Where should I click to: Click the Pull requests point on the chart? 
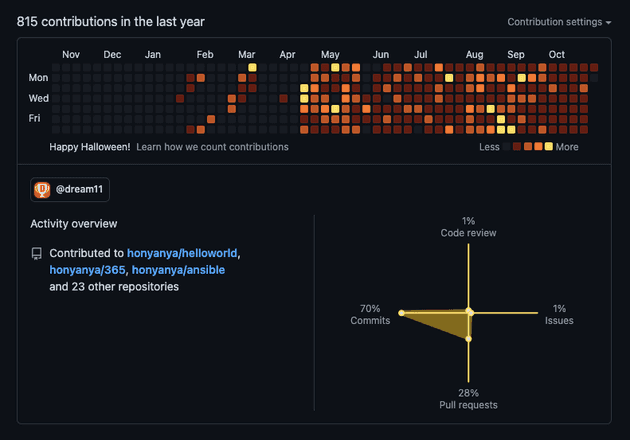tap(468, 339)
